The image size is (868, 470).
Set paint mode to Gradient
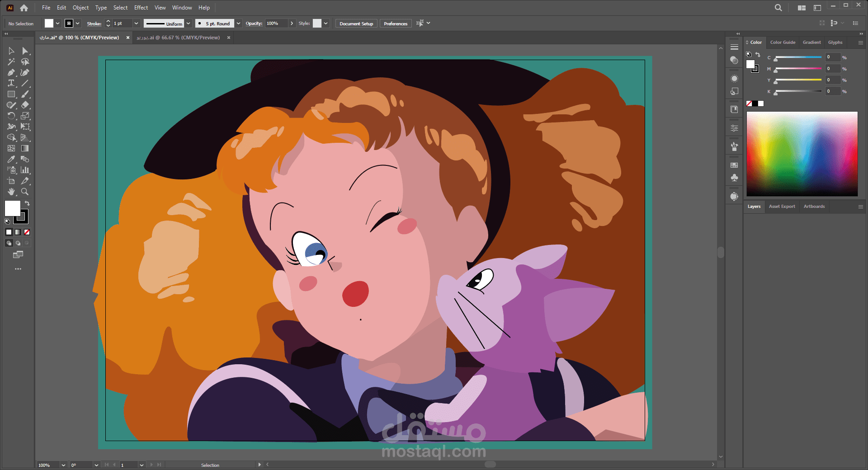coord(18,232)
